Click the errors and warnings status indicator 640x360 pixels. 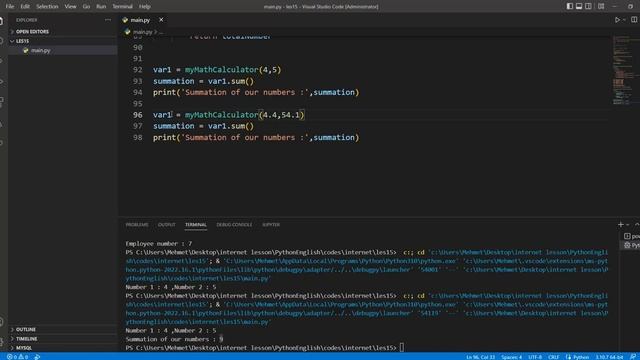18,357
